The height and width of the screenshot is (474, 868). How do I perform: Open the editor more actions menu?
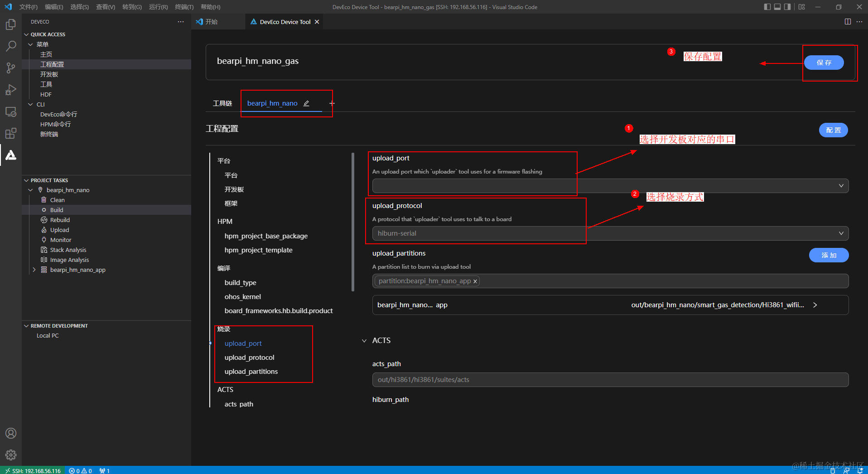point(859,22)
